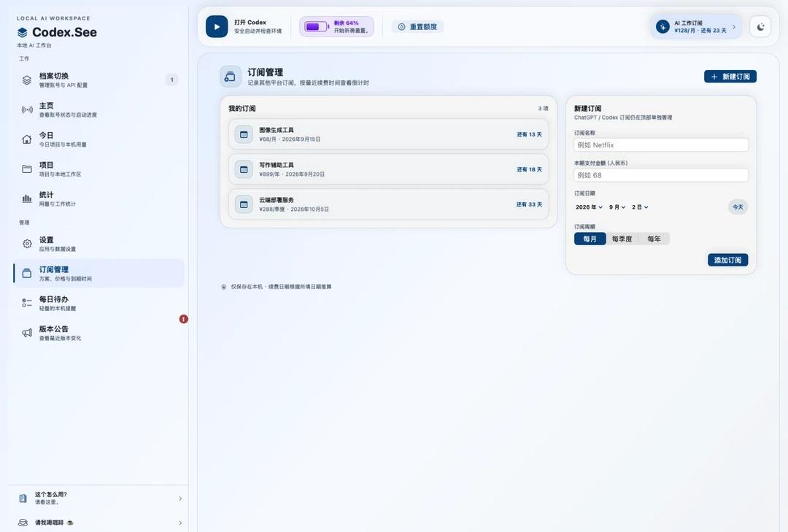Open the 2 日 day dropdown
788x532 pixels.
pyautogui.click(x=640, y=207)
